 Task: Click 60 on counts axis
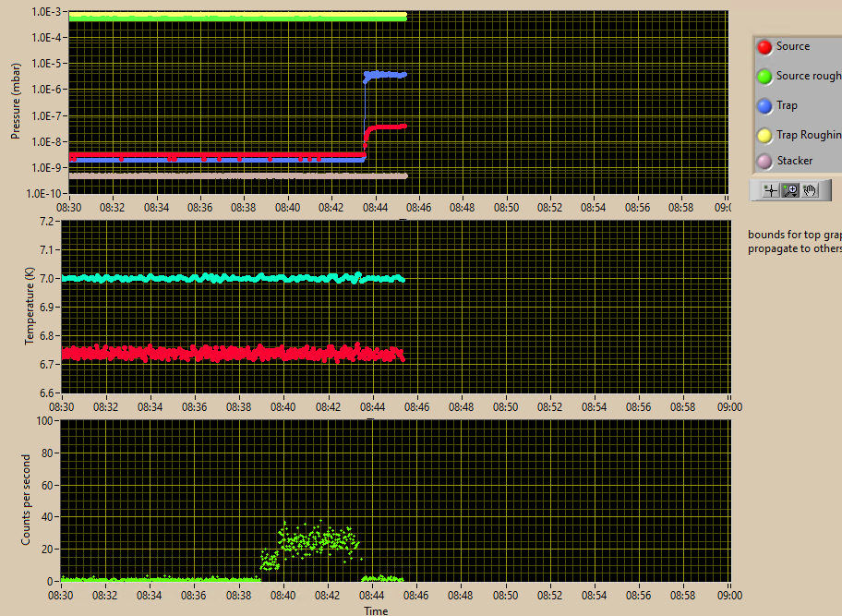point(47,485)
